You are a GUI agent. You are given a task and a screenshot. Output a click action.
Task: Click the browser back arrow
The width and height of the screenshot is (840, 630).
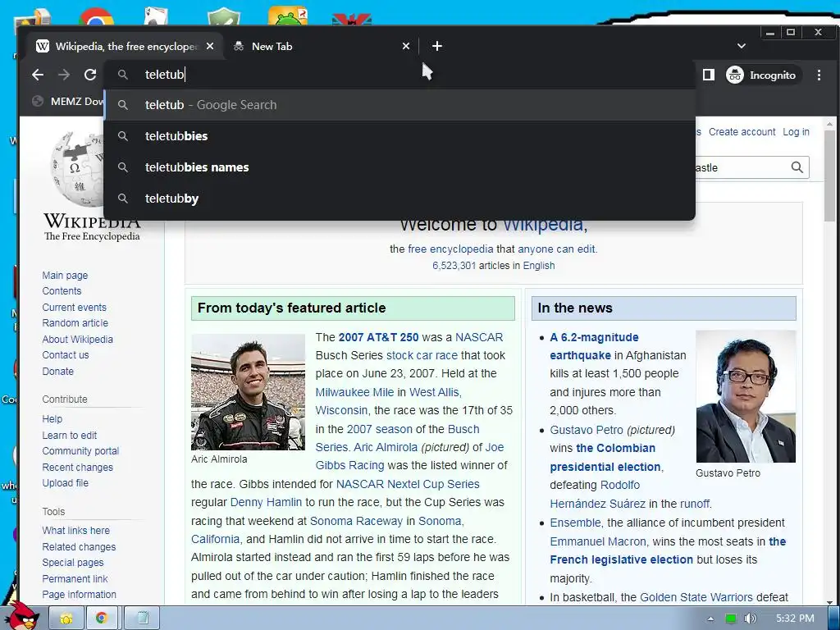pyautogui.click(x=38, y=75)
